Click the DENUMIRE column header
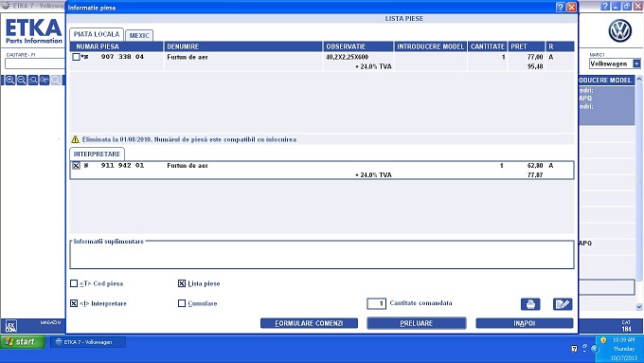The image size is (644, 363). pos(243,46)
